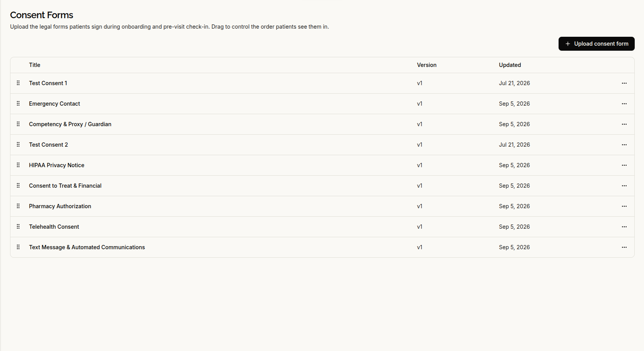Image resolution: width=644 pixels, height=351 pixels.
Task: Click drag handle of Test Consent 1 row
Action: coord(18,83)
